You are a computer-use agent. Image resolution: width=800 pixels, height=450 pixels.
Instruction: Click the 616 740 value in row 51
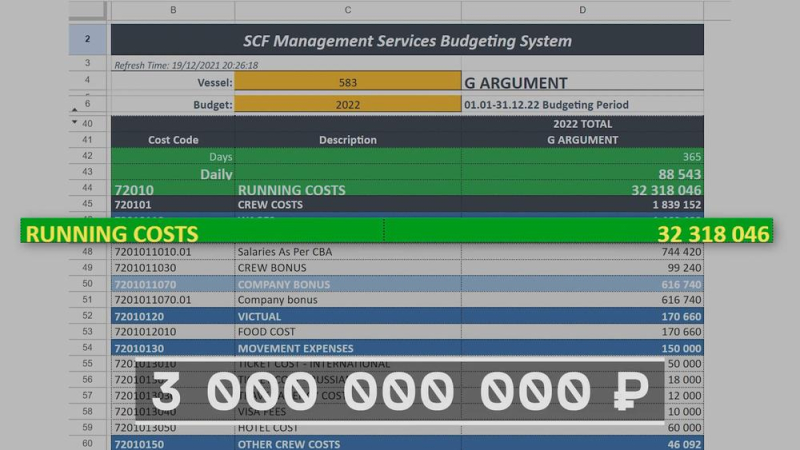point(681,299)
